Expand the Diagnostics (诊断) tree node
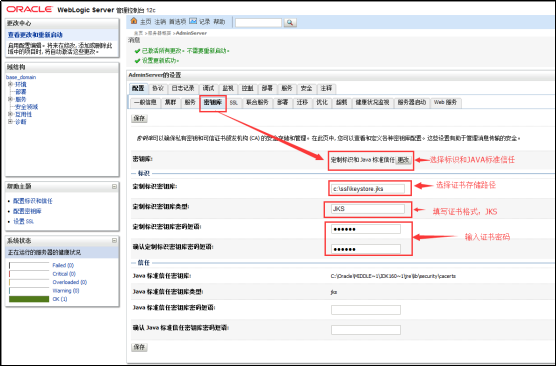The height and width of the screenshot is (366, 557). click(x=10, y=122)
